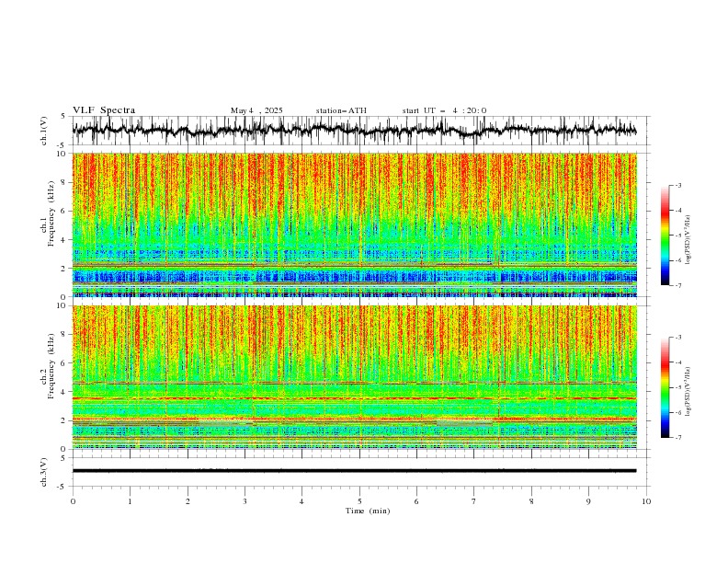This screenshot has width=728, height=563.
Task: Select the "start UT = 4:20:0" label
Action: pyautogui.click(x=444, y=110)
